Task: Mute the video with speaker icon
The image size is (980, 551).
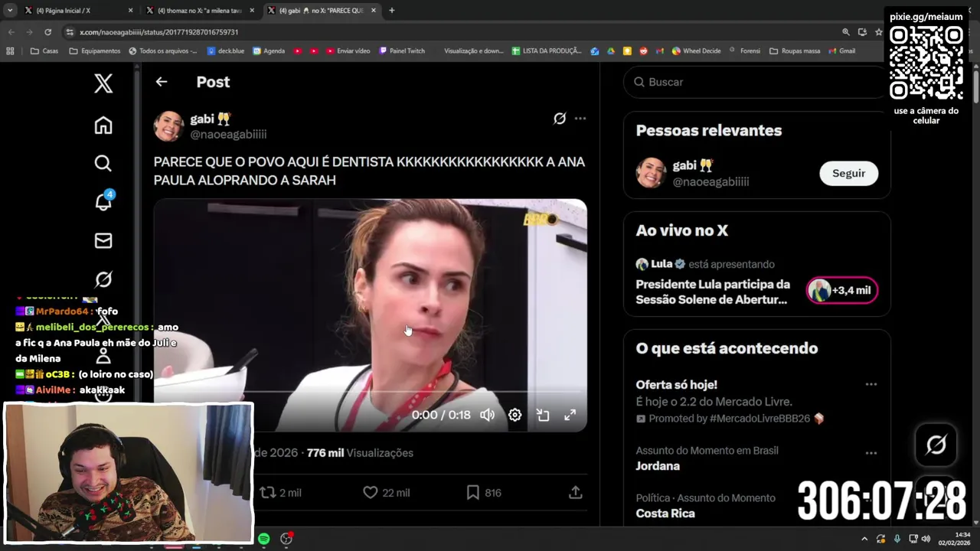Action: pyautogui.click(x=488, y=415)
